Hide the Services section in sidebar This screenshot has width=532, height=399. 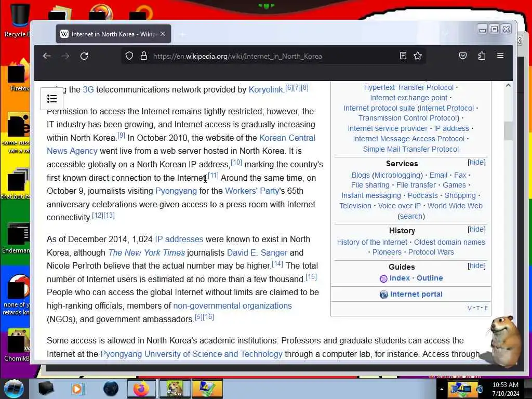click(x=476, y=163)
